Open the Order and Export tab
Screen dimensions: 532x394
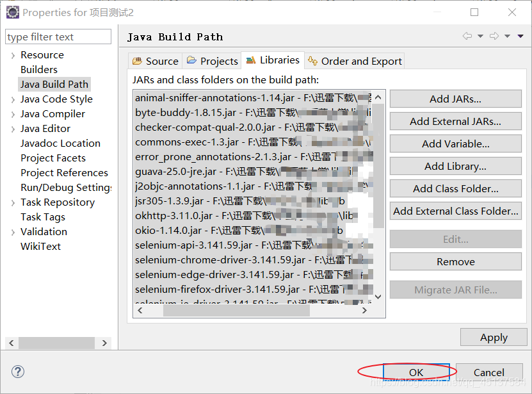(x=355, y=61)
